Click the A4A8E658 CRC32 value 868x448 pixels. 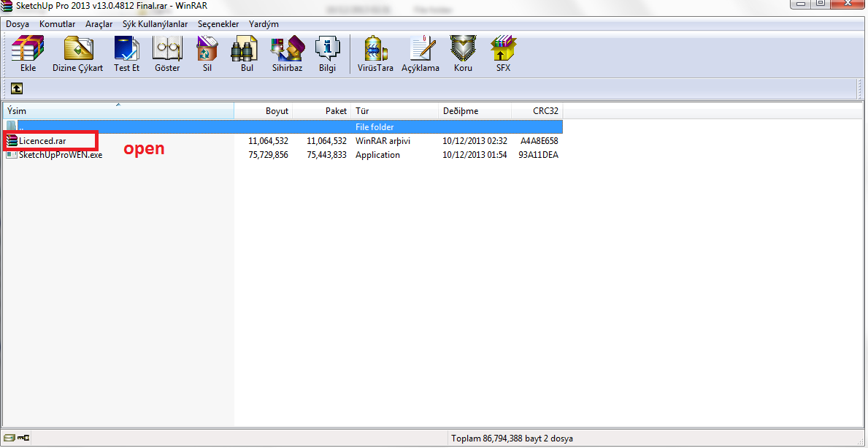(539, 141)
